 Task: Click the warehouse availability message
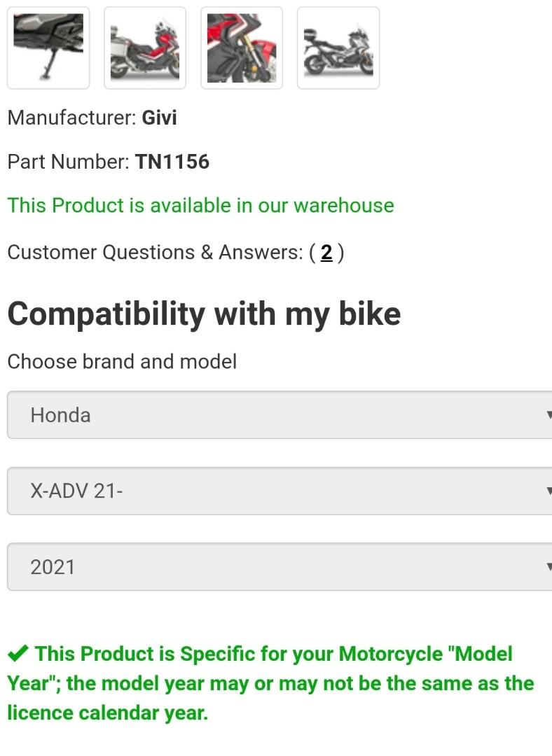point(200,206)
